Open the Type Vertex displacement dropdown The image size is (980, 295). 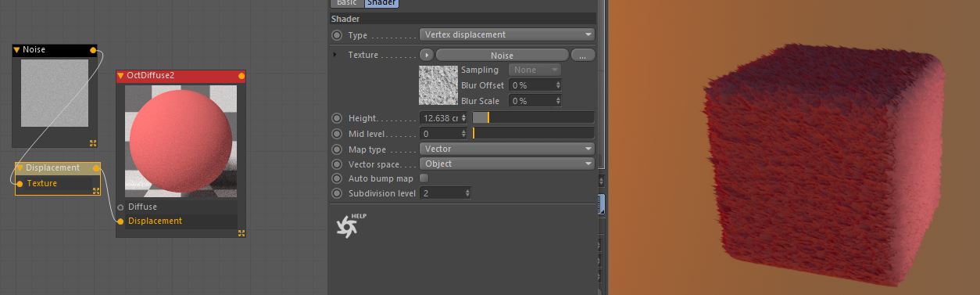point(507,35)
